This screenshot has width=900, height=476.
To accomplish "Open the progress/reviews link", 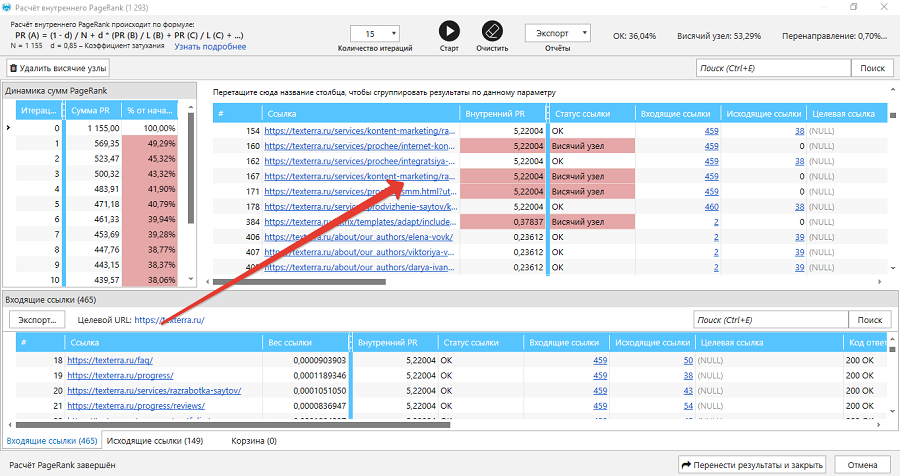I will click(x=135, y=406).
